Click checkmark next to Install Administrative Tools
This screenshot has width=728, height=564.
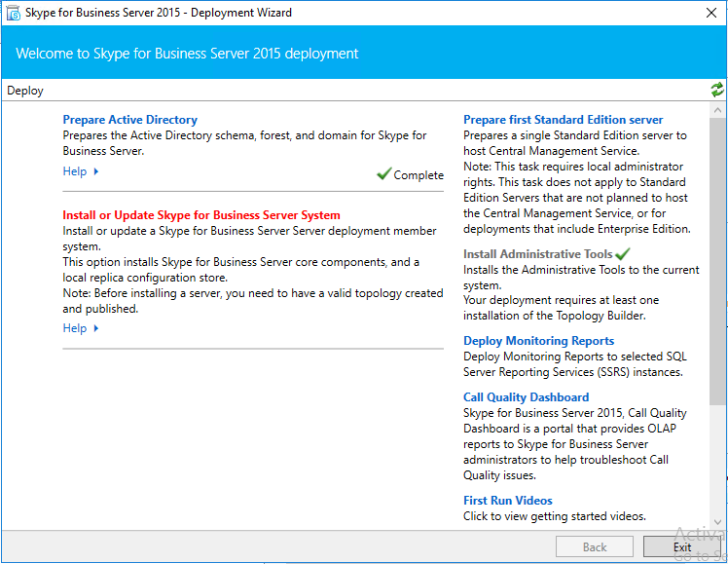pyautogui.click(x=622, y=253)
